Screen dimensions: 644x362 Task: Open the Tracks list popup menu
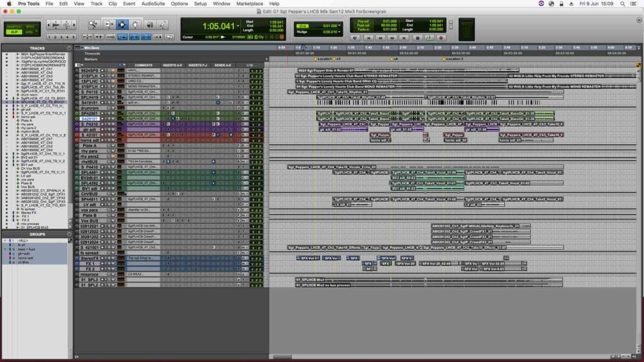coord(69,48)
